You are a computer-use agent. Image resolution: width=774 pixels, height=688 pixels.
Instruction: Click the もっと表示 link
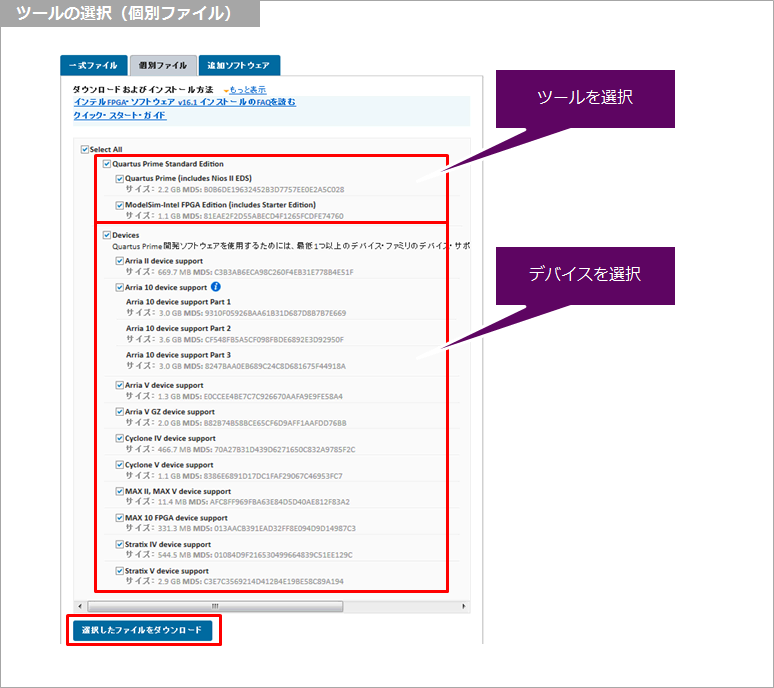248,90
